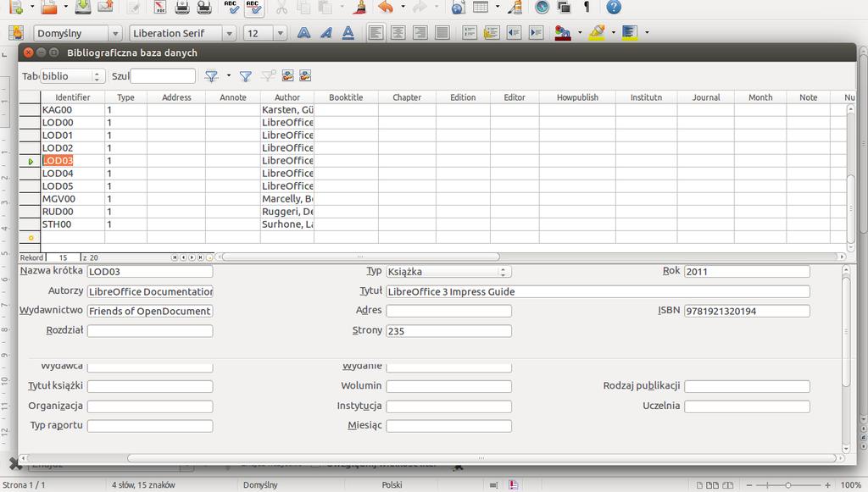Click the Column Arrangement icon
This screenshot has width=868, height=492.
tap(288, 75)
